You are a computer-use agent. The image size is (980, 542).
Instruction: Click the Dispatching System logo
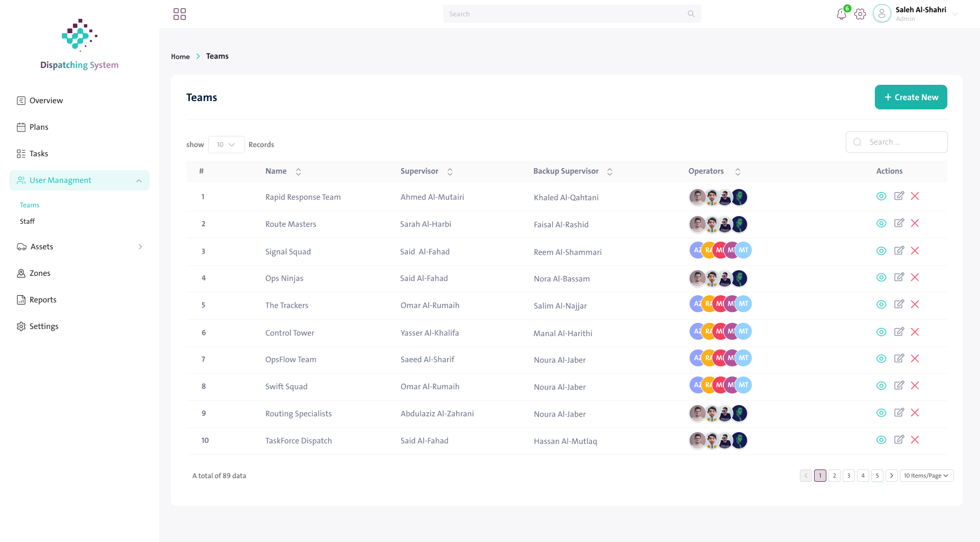click(79, 44)
